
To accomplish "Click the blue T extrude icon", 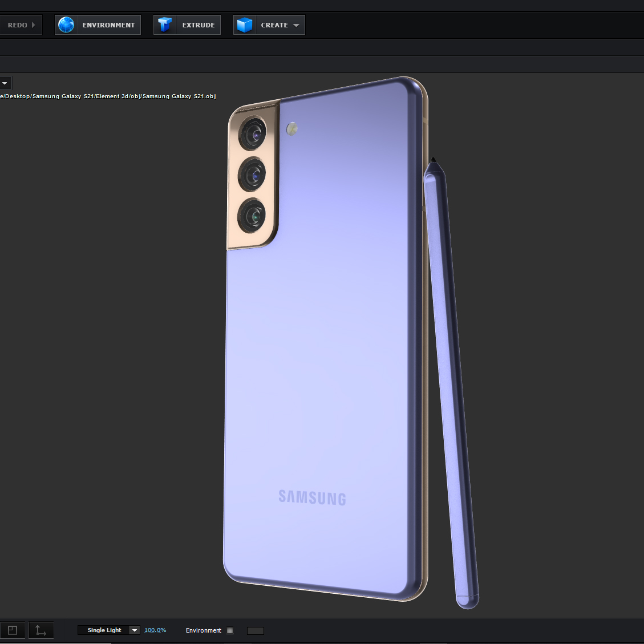I will click(x=165, y=25).
